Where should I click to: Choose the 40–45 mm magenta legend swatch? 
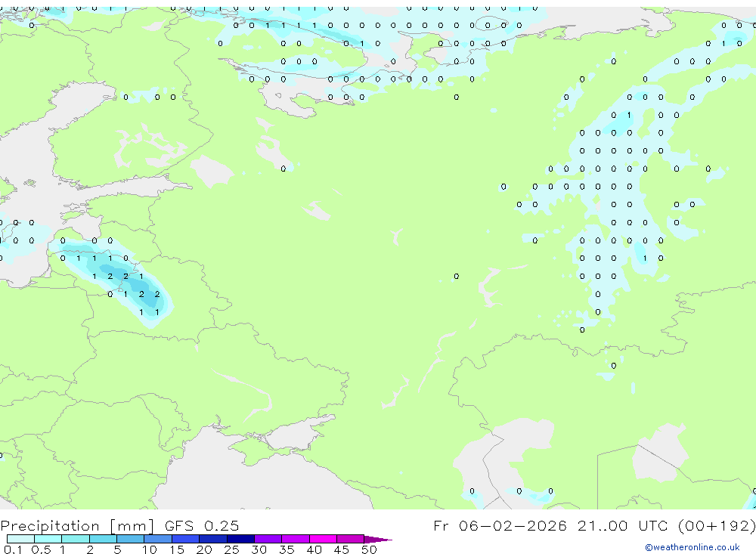pos(323,539)
